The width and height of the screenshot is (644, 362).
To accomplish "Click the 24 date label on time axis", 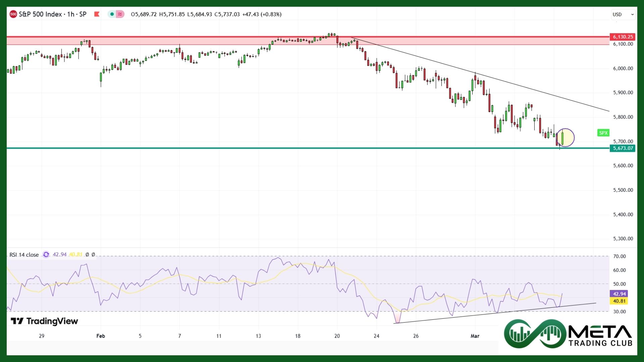I will point(376,336).
